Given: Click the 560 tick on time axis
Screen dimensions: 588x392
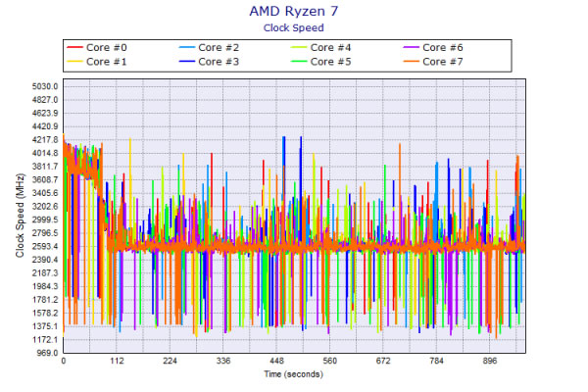Looking at the screenshot, I should pyautogui.click(x=330, y=361).
